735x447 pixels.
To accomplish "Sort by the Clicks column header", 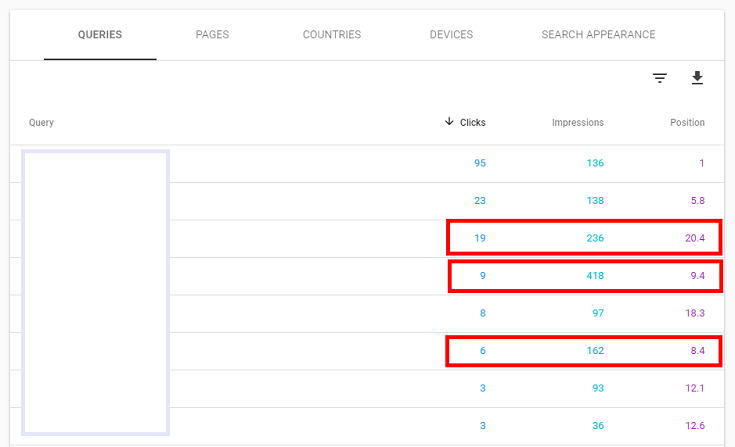I will coord(472,122).
